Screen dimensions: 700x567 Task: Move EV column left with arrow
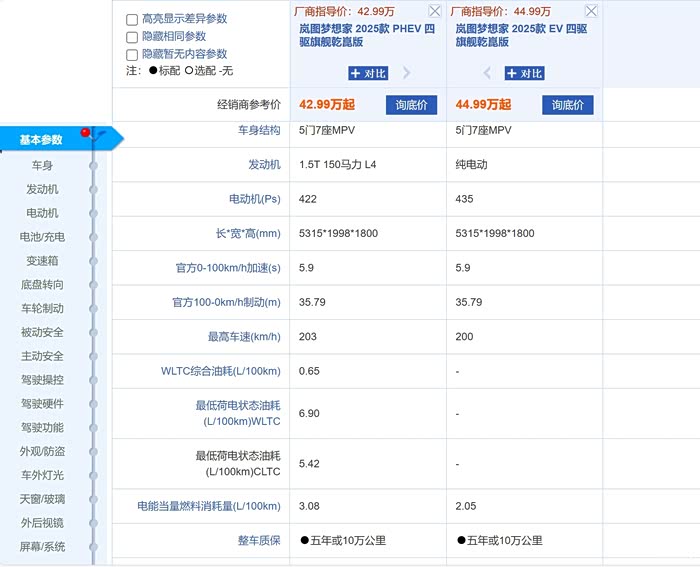pos(487,73)
